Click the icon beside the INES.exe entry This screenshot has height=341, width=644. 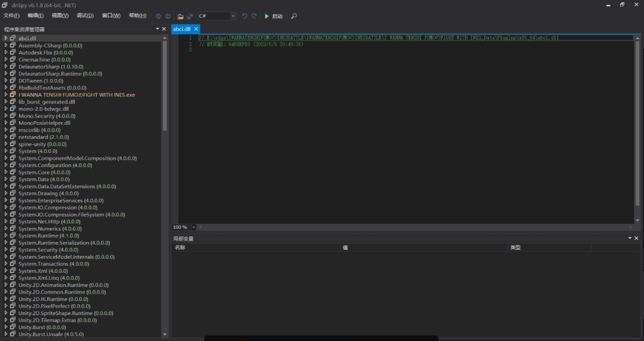[x=13, y=95]
